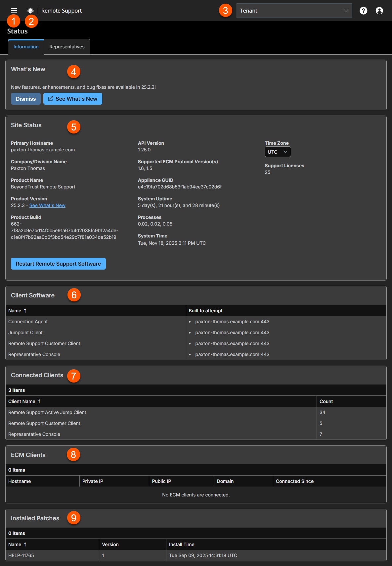Click the Paxton Thomas company name value
This screenshot has width=392, height=566.
[28, 168]
